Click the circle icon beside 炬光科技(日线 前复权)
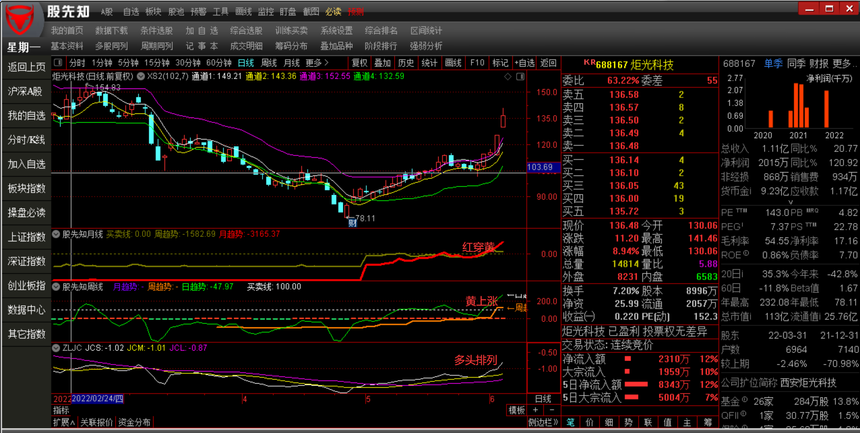The height and width of the screenshot is (433, 860). [140, 76]
